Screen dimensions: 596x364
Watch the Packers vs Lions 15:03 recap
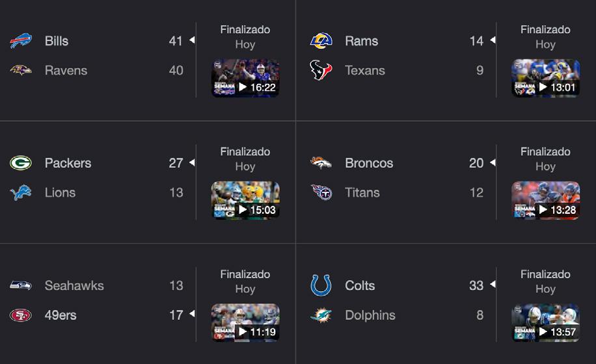point(245,201)
